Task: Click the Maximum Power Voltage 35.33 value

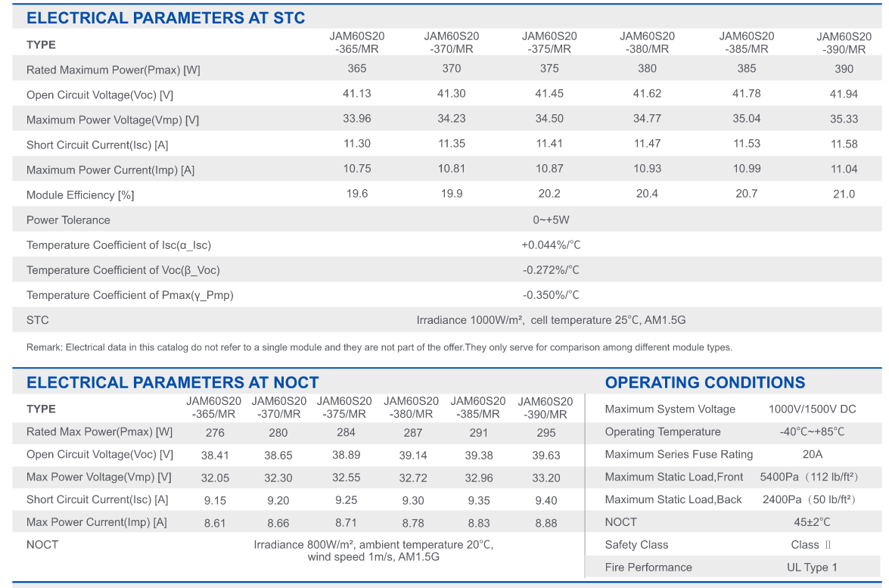Action: [x=844, y=119]
